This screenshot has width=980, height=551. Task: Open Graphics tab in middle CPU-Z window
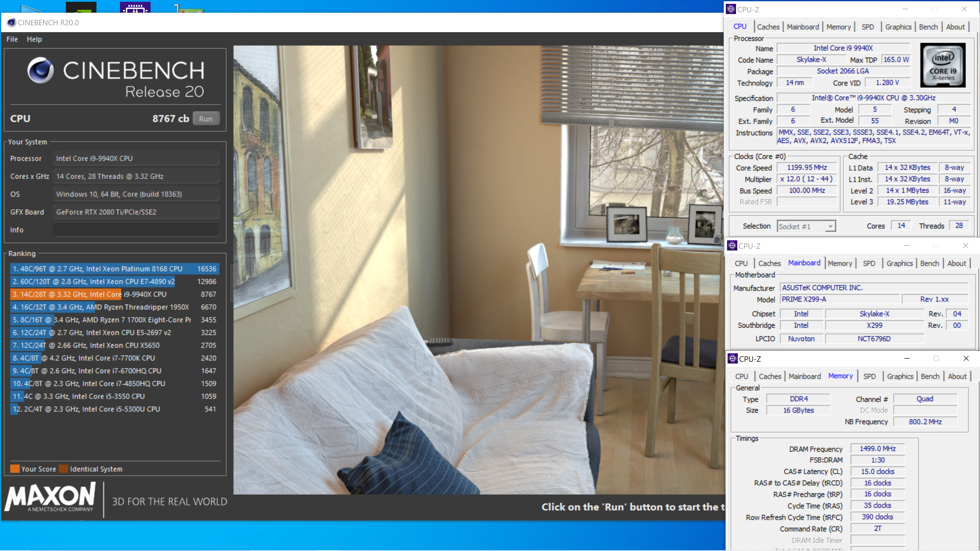tap(899, 264)
